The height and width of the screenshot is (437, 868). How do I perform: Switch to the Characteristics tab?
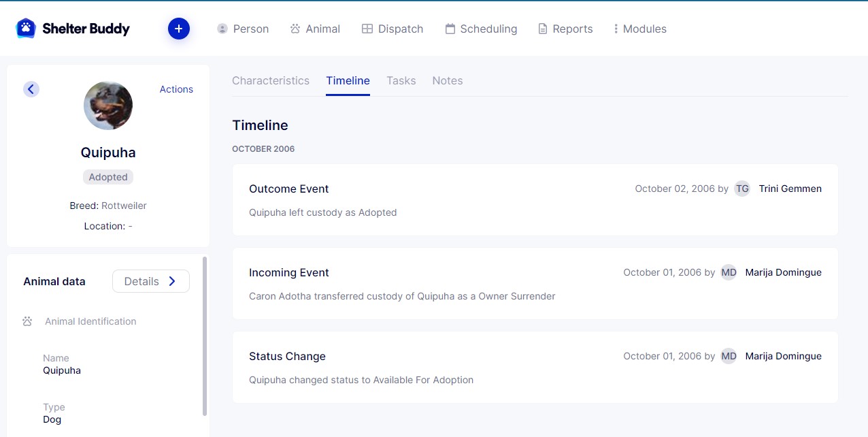(271, 80)
